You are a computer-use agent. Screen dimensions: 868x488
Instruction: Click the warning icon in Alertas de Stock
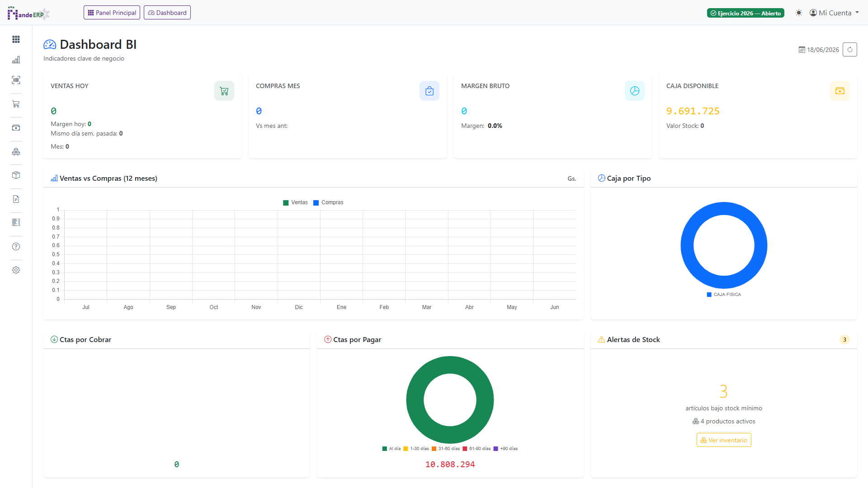click(x=601, y=339)
